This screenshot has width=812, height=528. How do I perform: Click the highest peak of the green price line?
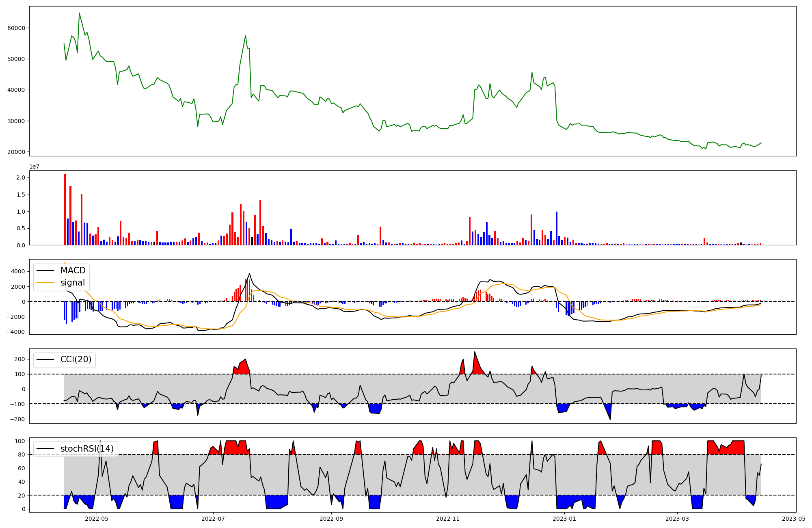(79, 13)
